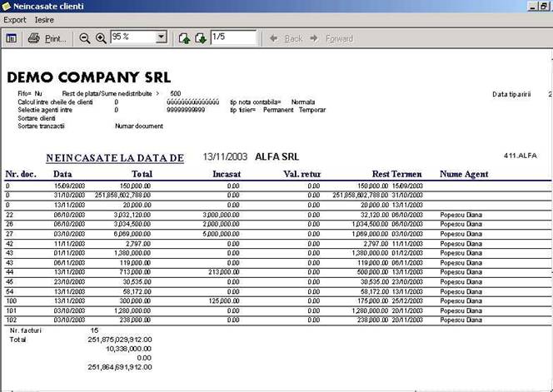This screenshot has width=553, height=392.
Task: Click the NEINCASATE LA DATA DE heading
Action: [x=114, y=157]
